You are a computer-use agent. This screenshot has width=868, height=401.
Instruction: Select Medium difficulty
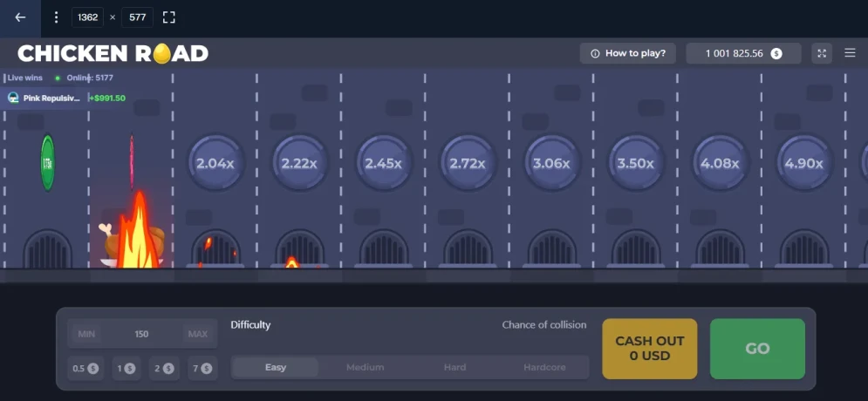pos(365,367)
